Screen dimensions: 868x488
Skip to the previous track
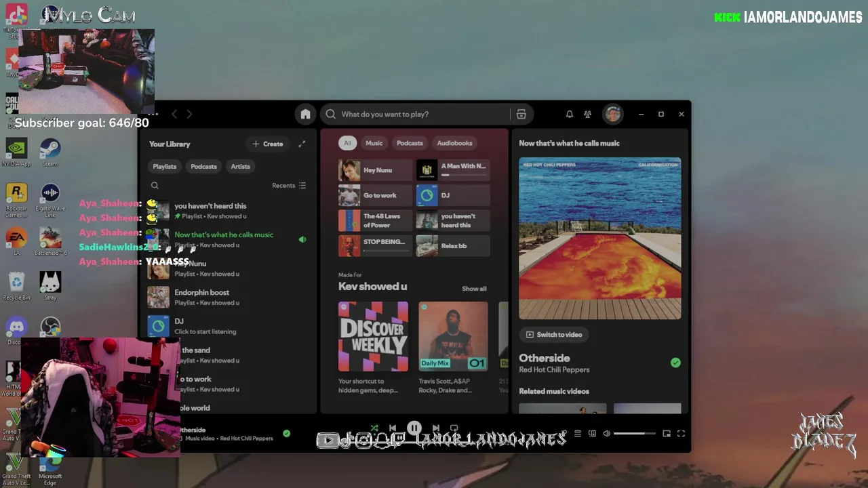393,428
